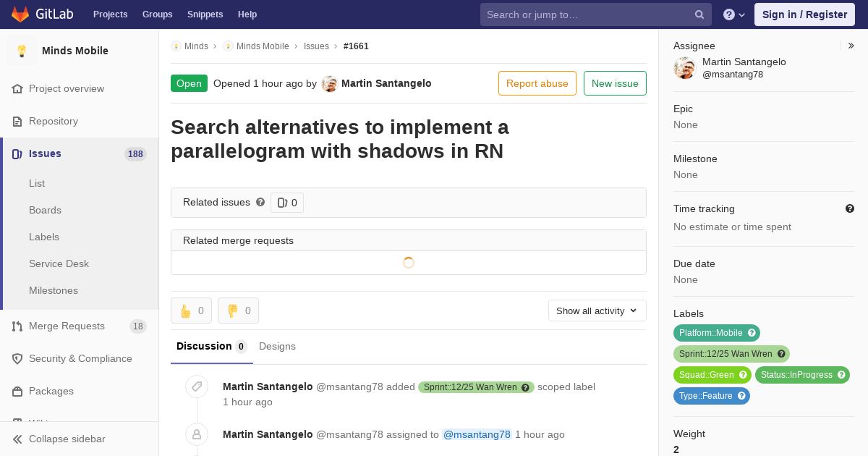This screenshot has width=868, height=456.
Task: Collapse the right sidebar with double-arrow icon
Action: click(851, 46)
